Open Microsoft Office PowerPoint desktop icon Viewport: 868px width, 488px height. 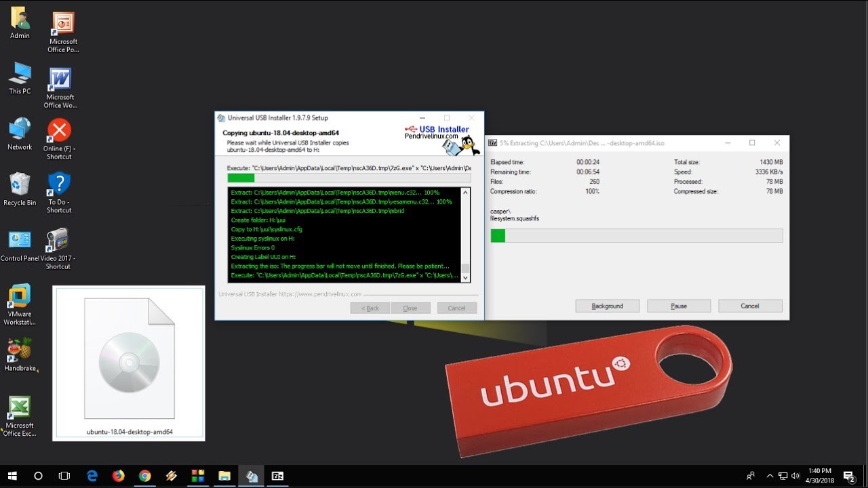pos(62,33)
